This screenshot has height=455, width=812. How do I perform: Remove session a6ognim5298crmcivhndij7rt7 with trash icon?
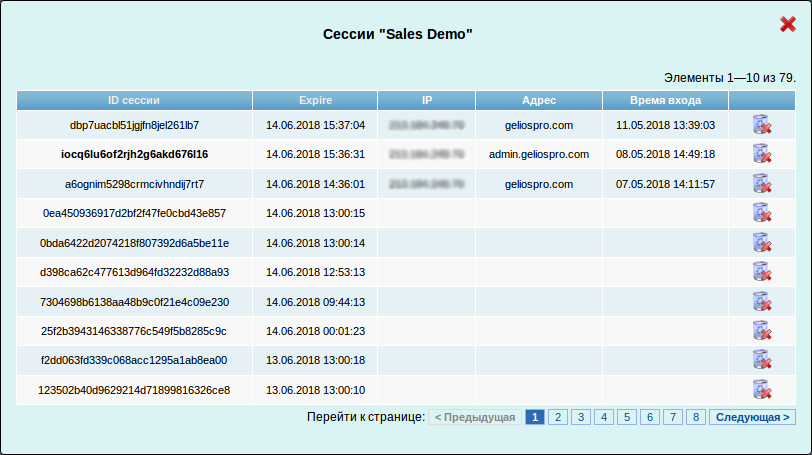[x=761, y=184]
